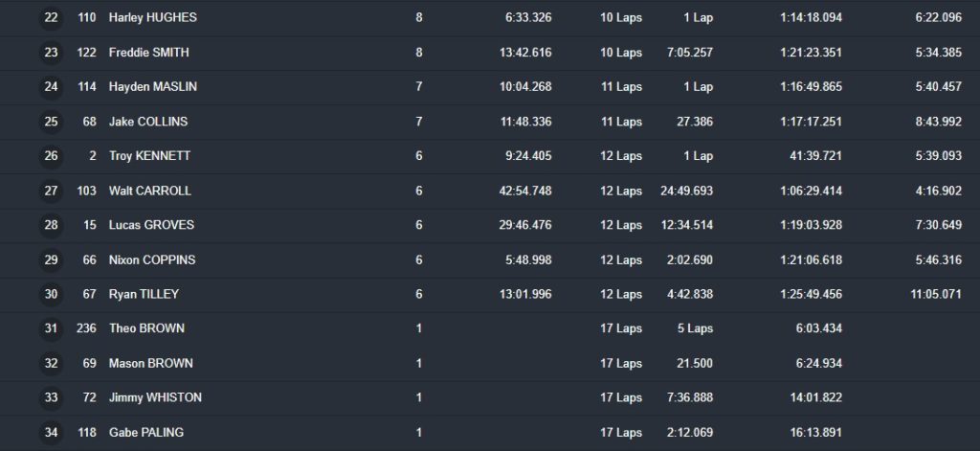Click Nixon COPPINS rider name
Image resolution: width=980 pixels, height=451 pixels.
click(152, 259)
